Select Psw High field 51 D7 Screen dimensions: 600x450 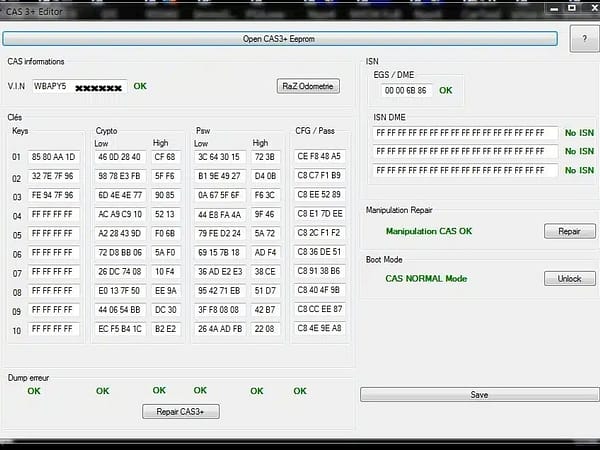click(x=266, y=291)
